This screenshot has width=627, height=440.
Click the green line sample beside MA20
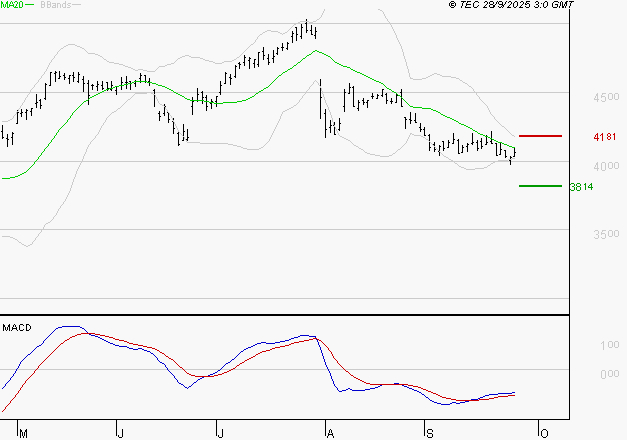point(30,6)
